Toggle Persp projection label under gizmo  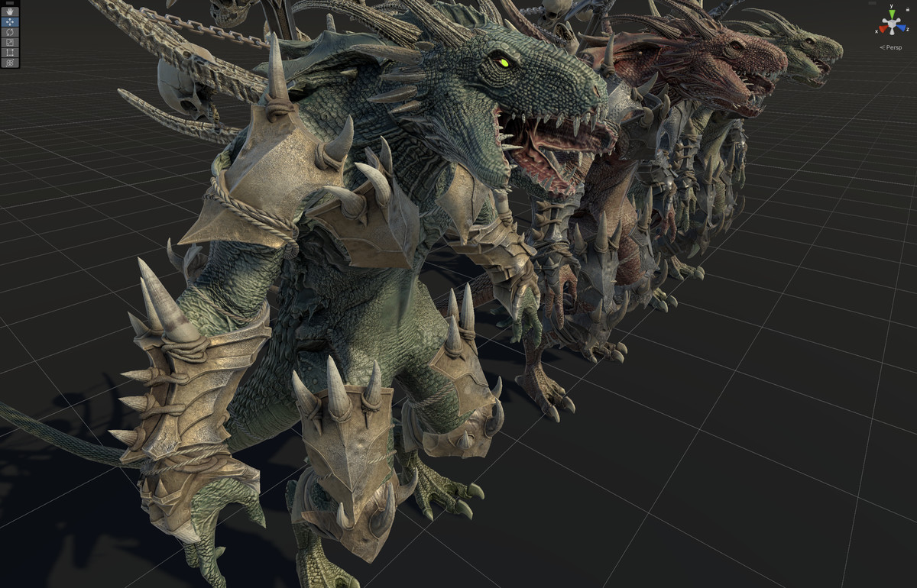tap(893, 47)
